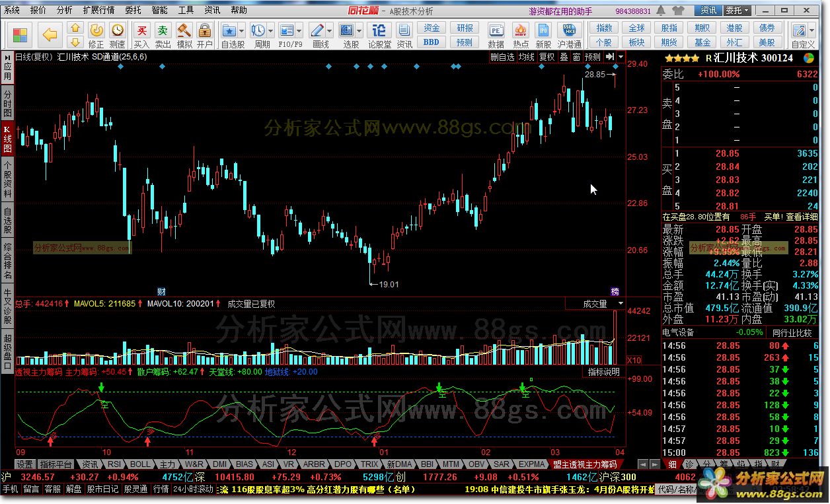This screenshot has height=504, width=830.
Task: Open the 报价 menu
Action: click(38, 11)
